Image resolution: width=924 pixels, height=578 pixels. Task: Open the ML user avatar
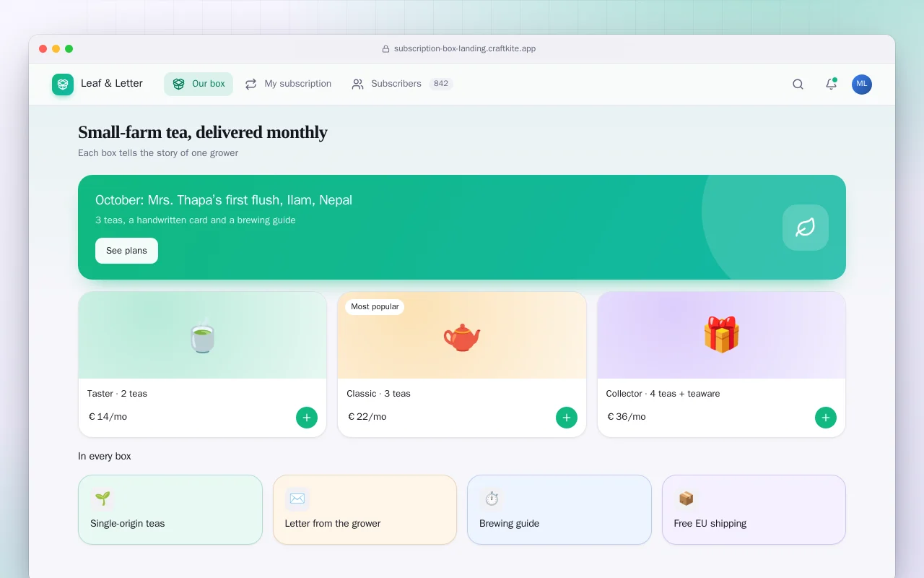tap(862, 84)
